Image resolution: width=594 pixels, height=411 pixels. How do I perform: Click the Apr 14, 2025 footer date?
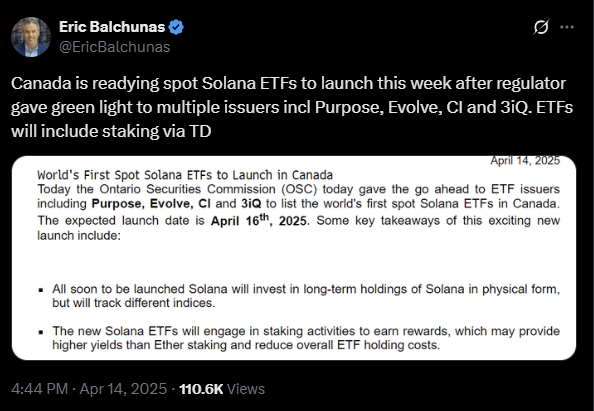(123, 389)
